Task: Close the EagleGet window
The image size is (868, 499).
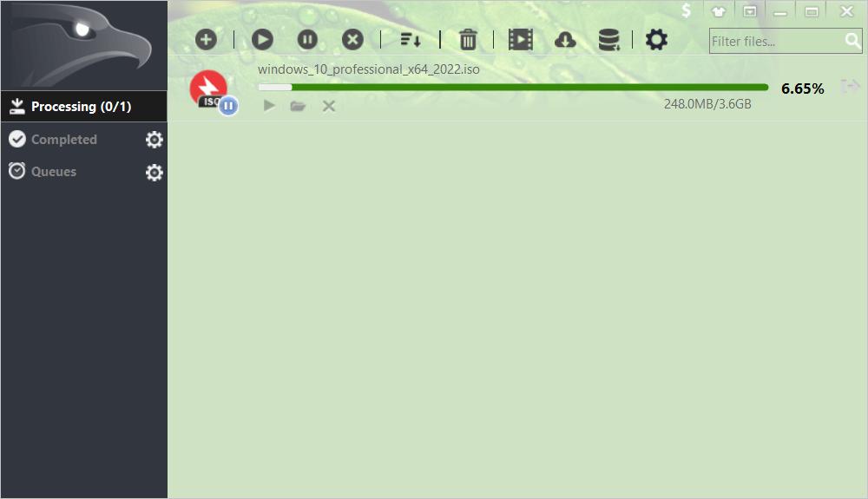Action: [x=847, y=11]
